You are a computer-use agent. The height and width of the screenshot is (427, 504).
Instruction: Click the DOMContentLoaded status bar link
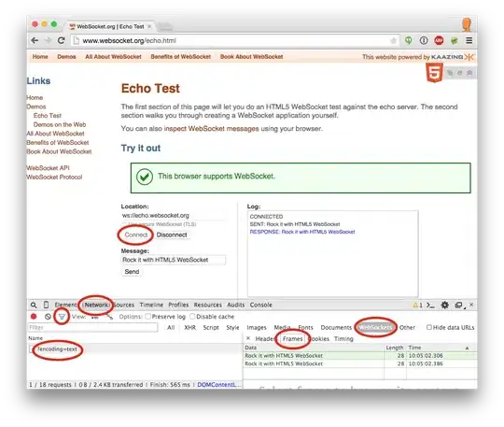[x=219, y=385]
